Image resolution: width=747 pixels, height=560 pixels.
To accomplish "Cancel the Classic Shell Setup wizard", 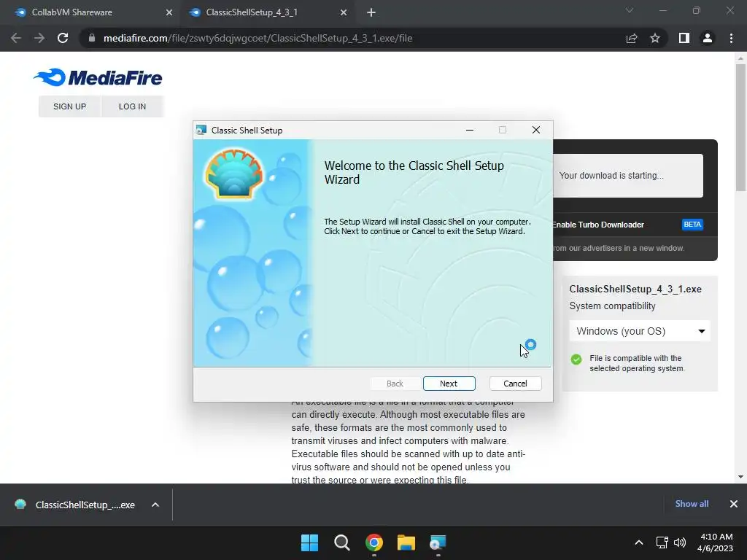I will tap(515, 384).
